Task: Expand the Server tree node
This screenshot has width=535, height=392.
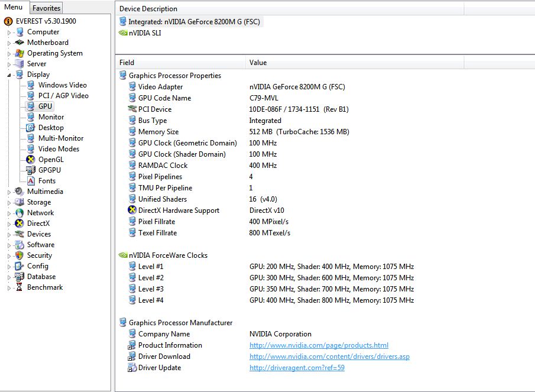Action: coord(9,64)
